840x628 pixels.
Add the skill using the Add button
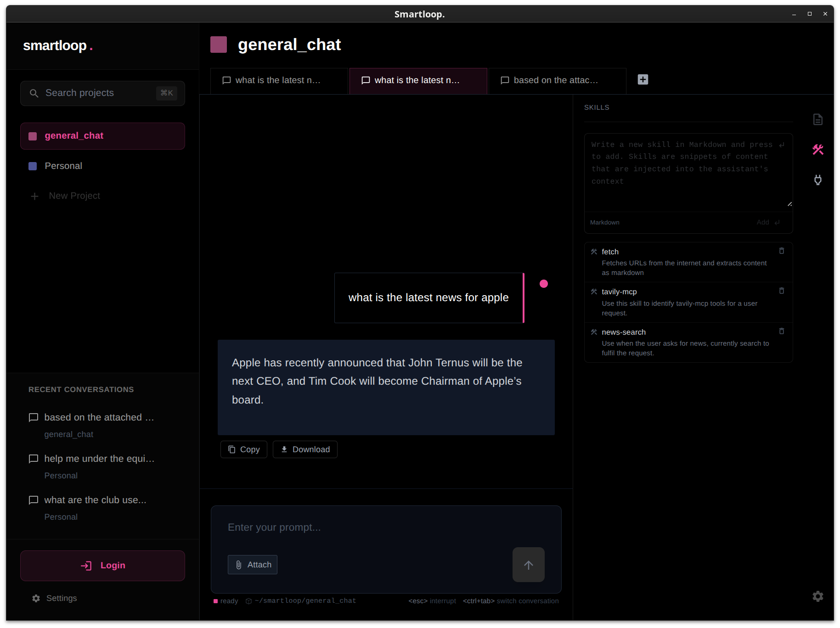point(768,222)
